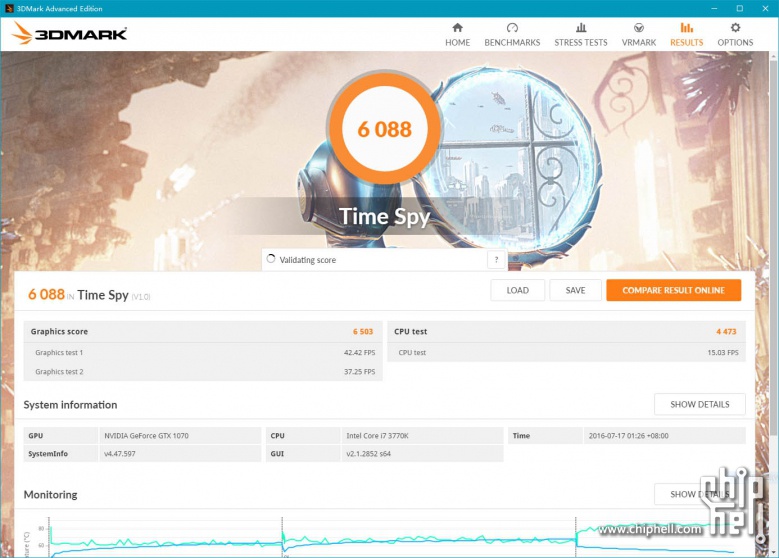Click the time value 2016-07-17 01:26

click(x=628, y=436)
